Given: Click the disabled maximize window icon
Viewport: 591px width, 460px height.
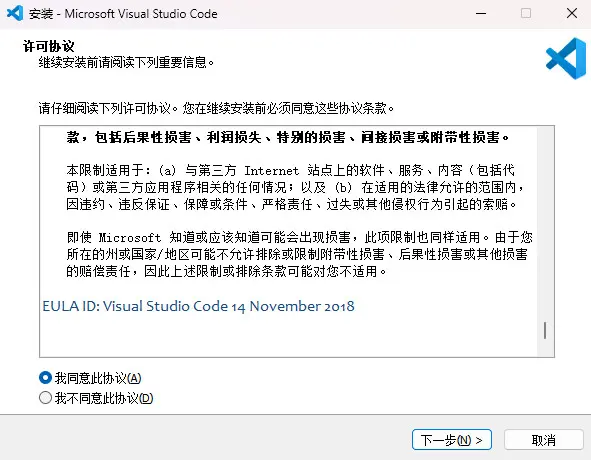Looking at the screenshot, I should tap(526, 14).
